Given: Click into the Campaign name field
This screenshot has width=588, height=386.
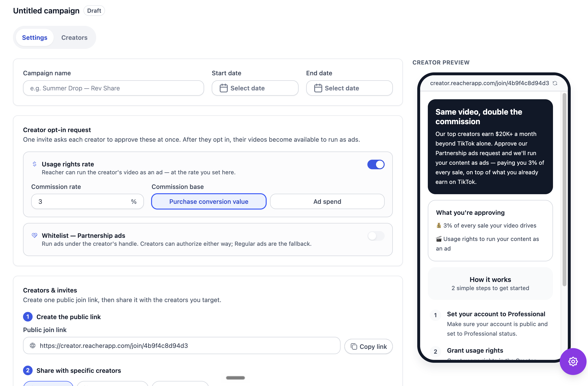Looking at the screenshot, I should coord(113,88).
